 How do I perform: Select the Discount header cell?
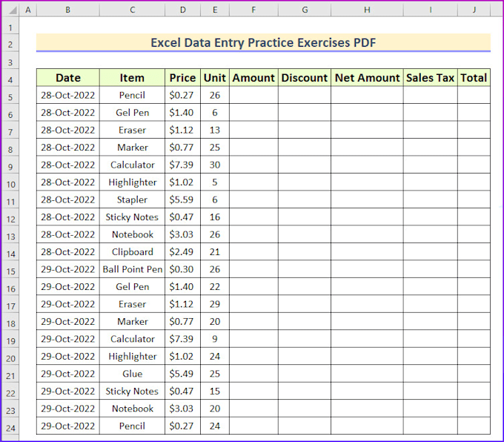(x=305, y=77)
